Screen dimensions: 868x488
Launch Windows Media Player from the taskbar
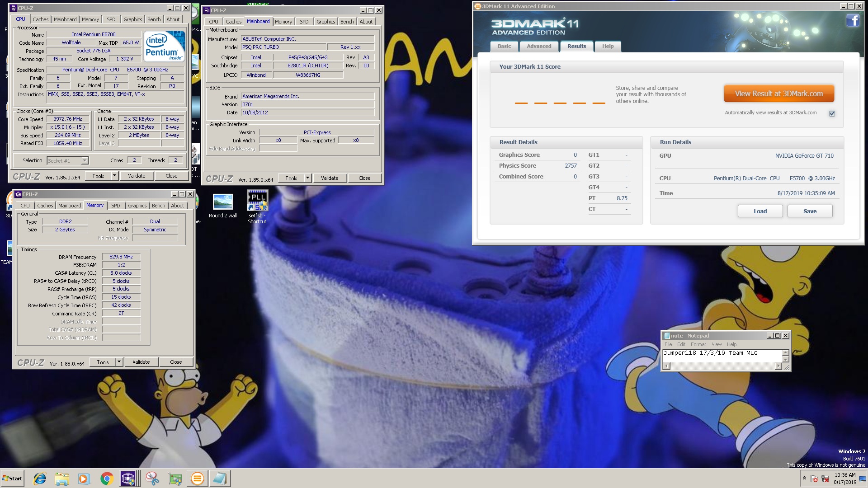pyautogui.click(x=84, y=479)
